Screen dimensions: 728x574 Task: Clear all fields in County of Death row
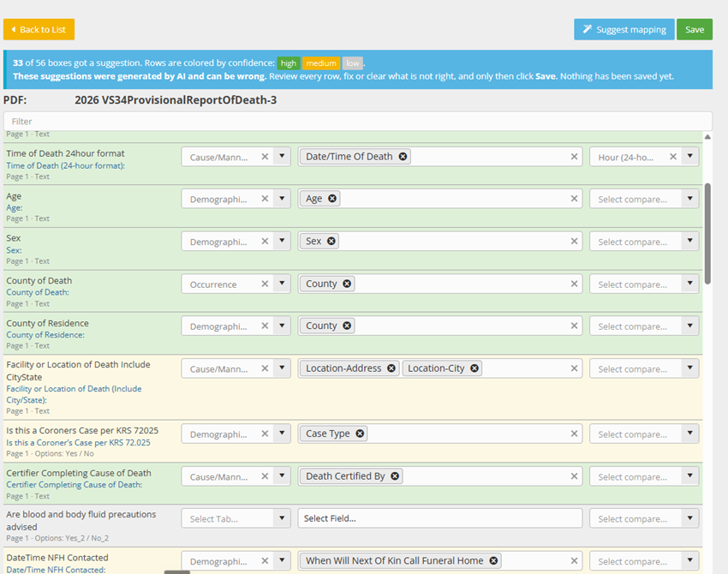pyautogui.click(x=575, y=284)
